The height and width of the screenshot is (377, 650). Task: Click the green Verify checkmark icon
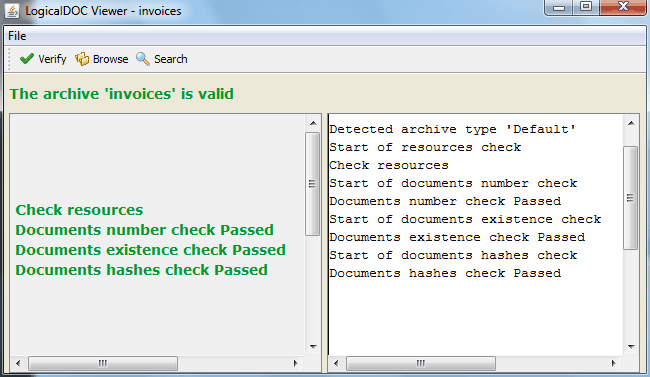[27, 59]
